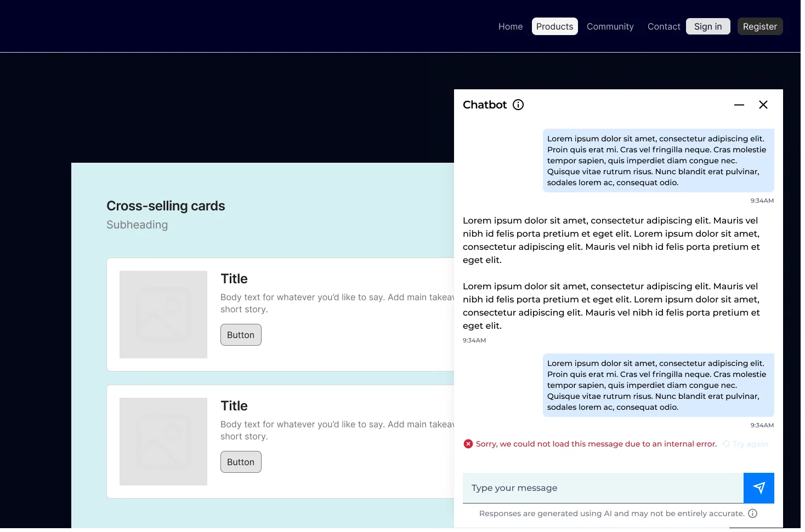Open the Contact nav link
Image resolution: width=805 pixels, height=532 pixels.
[x=664, y=26]
